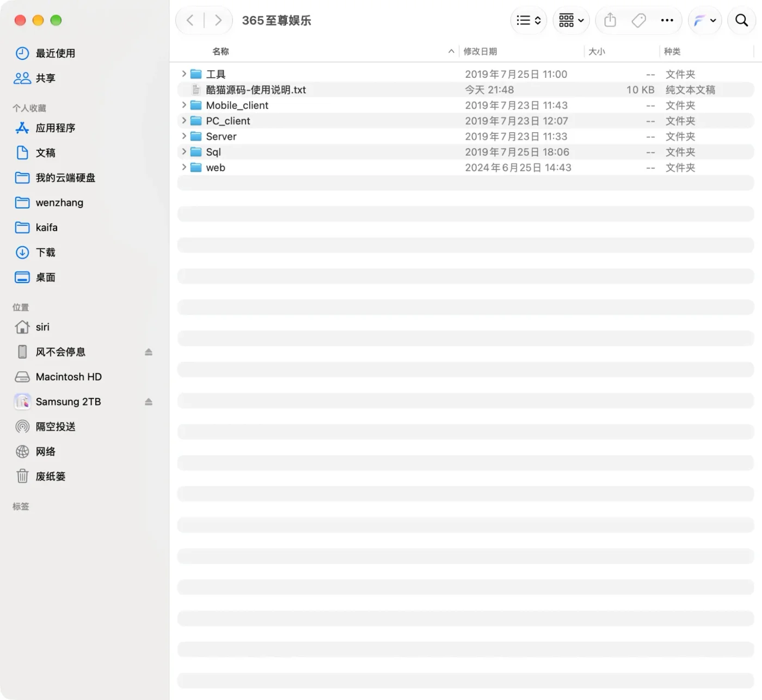This screenshot has height=700, width=762.
Task: Expand the Server folder disclosure arrow
Action: point(184,136)
